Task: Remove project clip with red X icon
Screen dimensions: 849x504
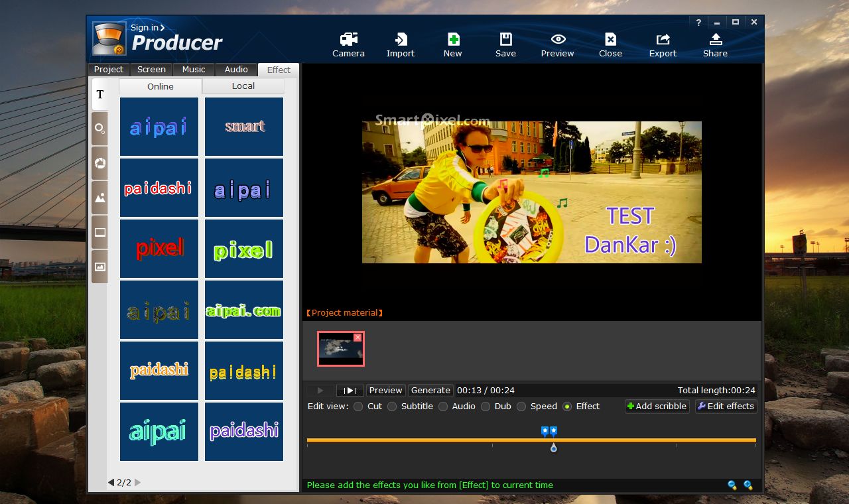Action: [x=358, y=338]
